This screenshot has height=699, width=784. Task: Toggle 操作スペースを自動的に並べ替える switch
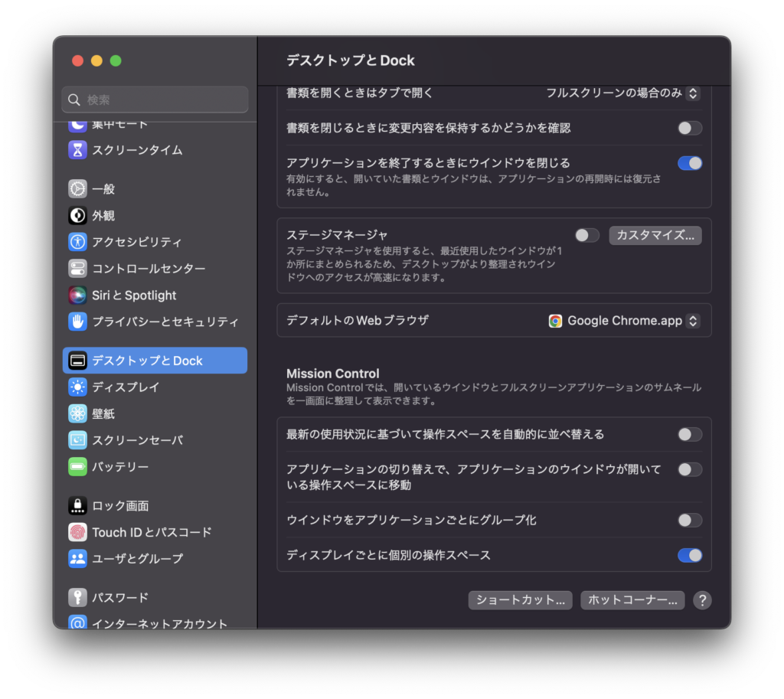click(690, 435)
